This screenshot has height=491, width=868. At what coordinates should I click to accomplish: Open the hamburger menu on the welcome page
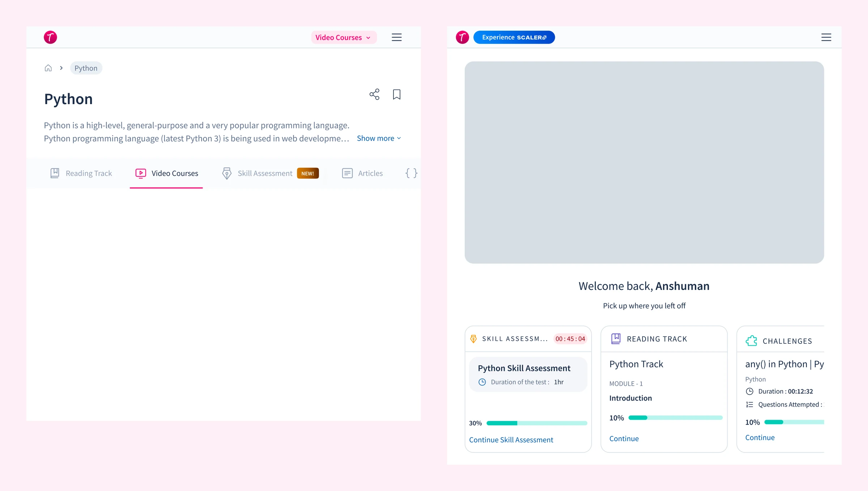tap(826, 37)
